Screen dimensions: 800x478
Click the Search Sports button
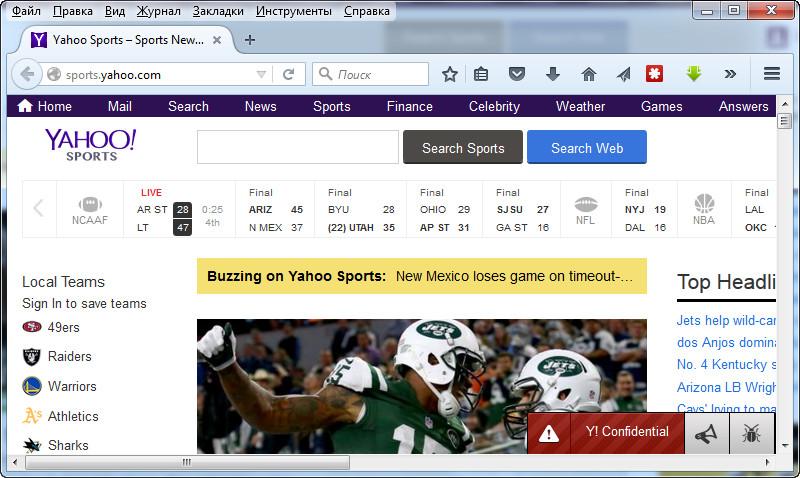coord(463,147)
